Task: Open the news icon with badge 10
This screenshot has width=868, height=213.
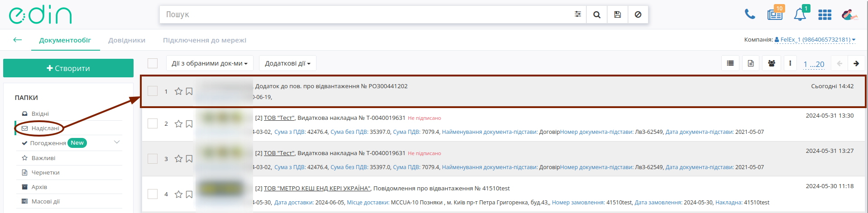Action: [x=775, y=14]
